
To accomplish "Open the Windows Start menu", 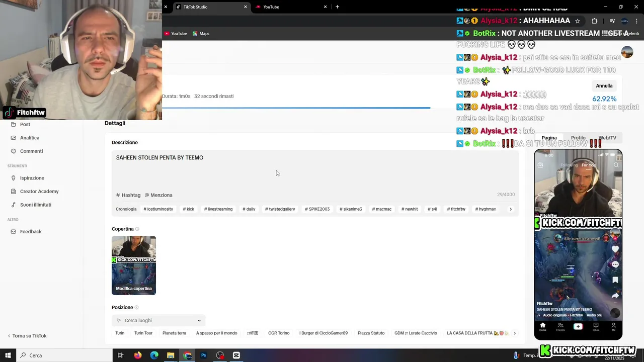I will click(x=8, y=355).
